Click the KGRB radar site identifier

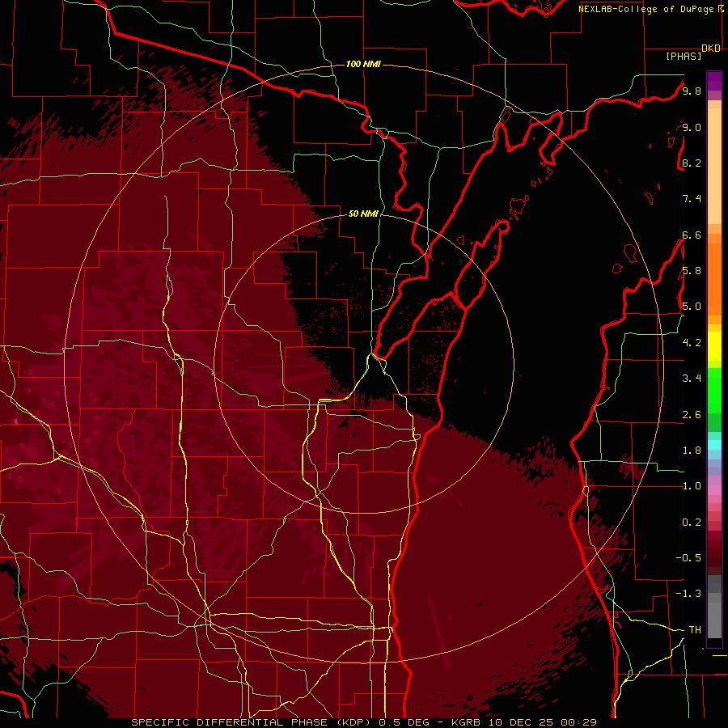coord(466,722)
